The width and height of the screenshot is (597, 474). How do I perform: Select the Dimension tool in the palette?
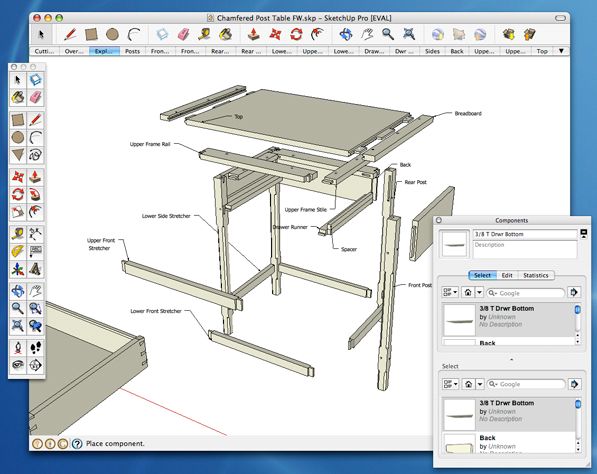tap(35, 234)
